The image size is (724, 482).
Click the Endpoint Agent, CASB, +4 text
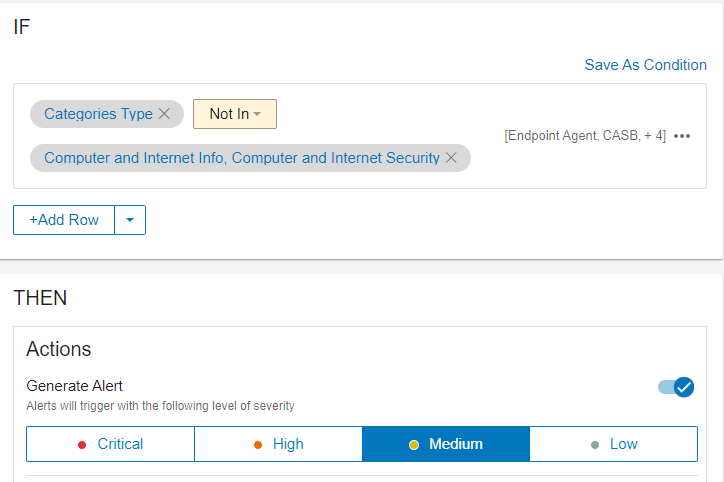click(585, 136)
